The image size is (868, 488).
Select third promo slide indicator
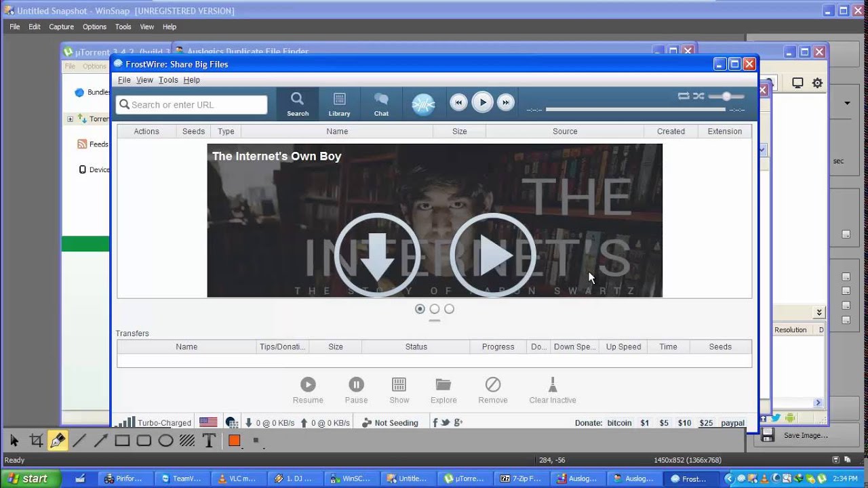click(449, 309)
